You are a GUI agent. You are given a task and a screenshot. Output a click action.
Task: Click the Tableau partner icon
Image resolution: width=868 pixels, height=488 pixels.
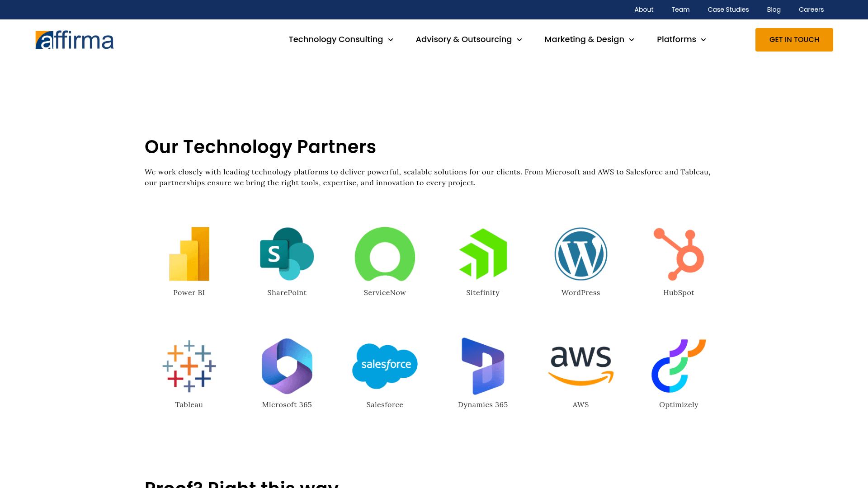tap(189, 366)
